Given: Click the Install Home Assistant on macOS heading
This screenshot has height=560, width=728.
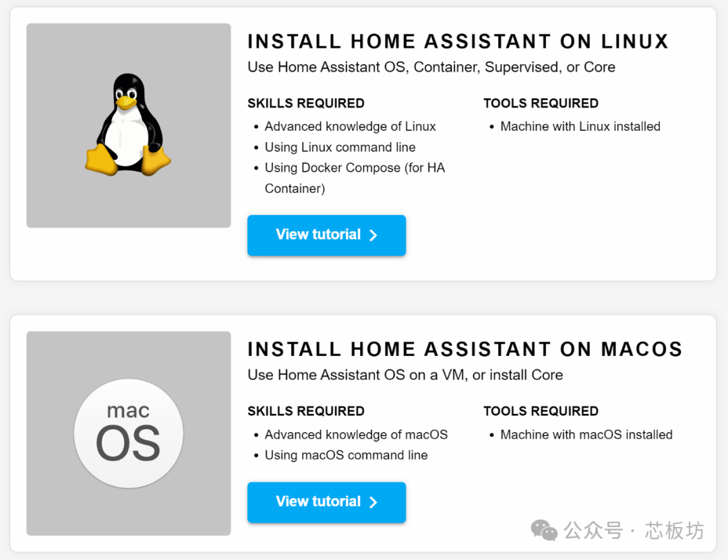Looking at the screenshot, I should point(464,349).
